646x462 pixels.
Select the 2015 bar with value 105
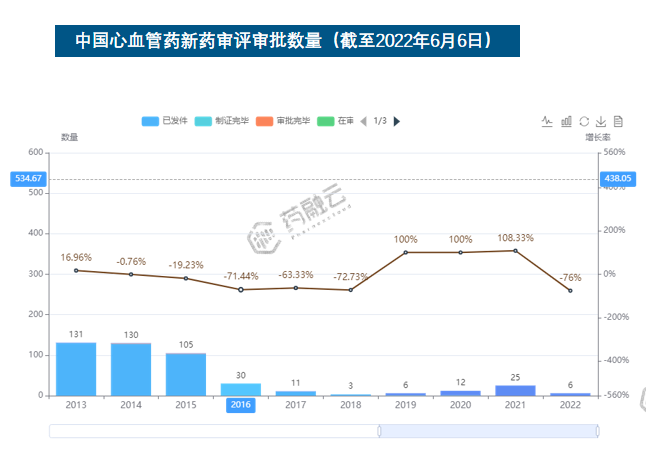(x=186, y=375)
